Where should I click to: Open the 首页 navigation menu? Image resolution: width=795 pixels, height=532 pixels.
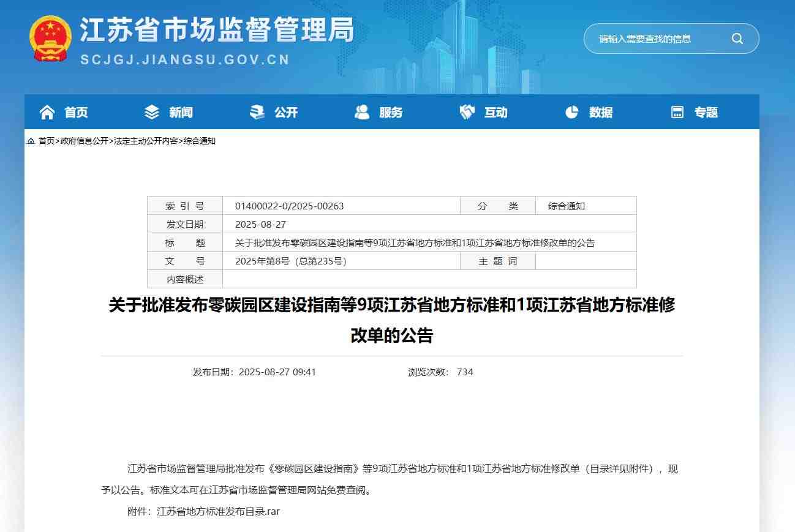click(77, 112)
